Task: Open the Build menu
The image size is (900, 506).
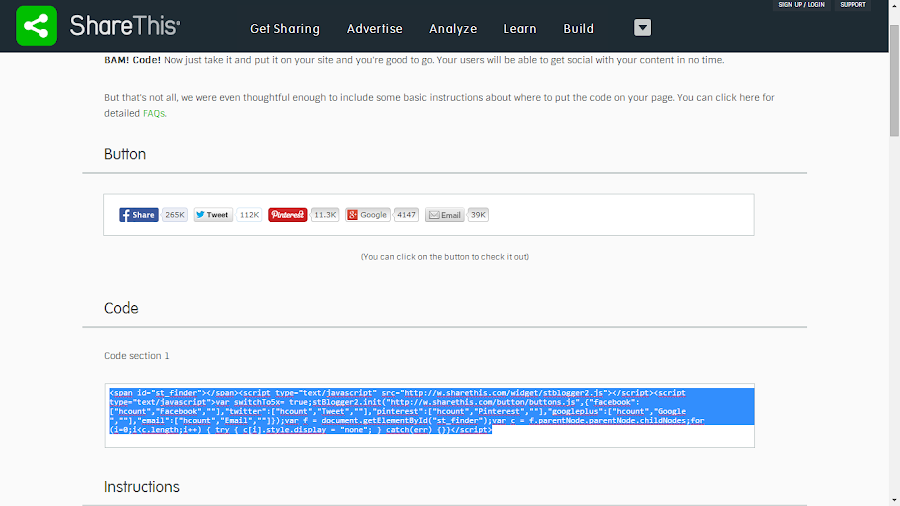Action: [x=578, y=29]
